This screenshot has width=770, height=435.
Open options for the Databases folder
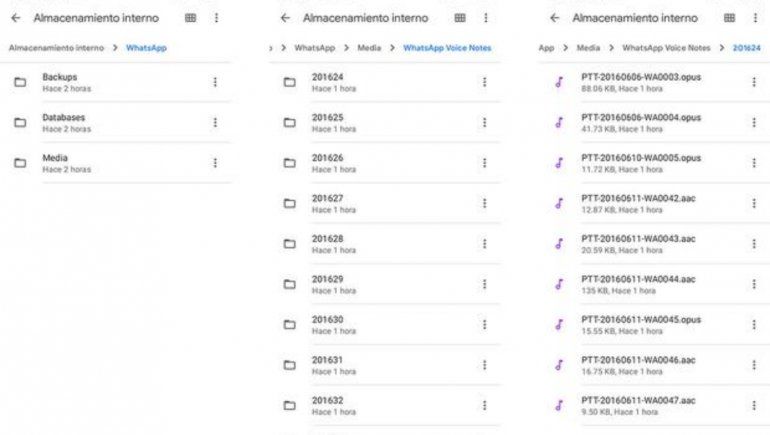[x=215, y=123]
